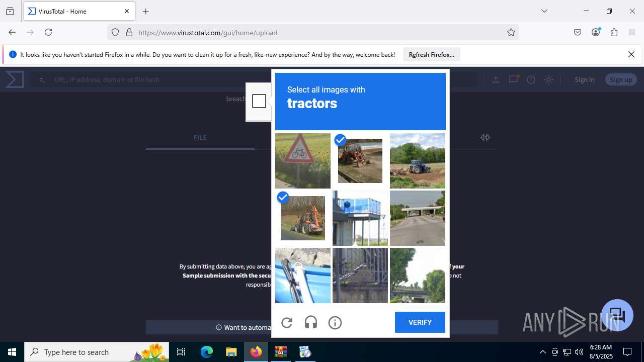Screen dimensions: 644x362
Task: Tick the reCAPTCHA checkbox
Action: pos(259,101)
